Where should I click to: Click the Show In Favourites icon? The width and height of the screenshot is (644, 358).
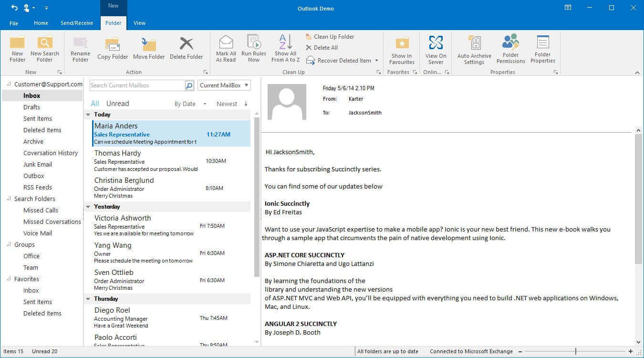point(402,43)
